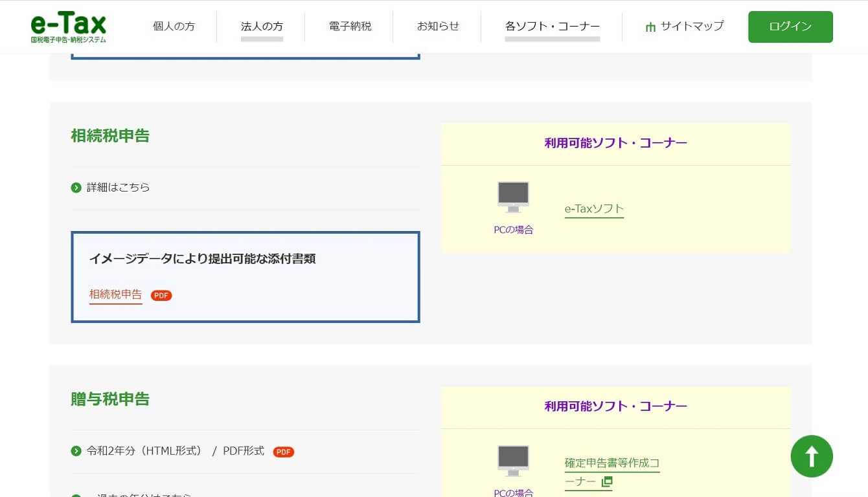This screenshot has width=868, height=497.
Task: Click the green back-to-top arrow button
Action: [812, 456]
